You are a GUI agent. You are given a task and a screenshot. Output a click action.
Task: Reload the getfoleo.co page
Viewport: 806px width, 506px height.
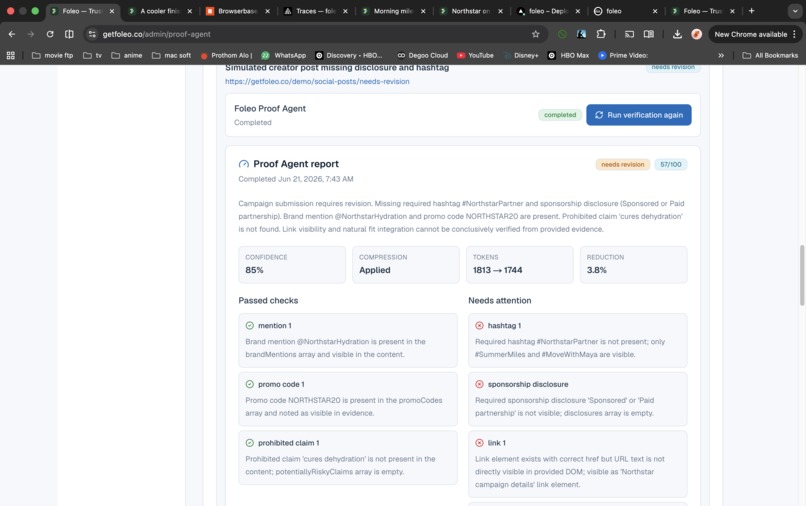tap(50, 34)
